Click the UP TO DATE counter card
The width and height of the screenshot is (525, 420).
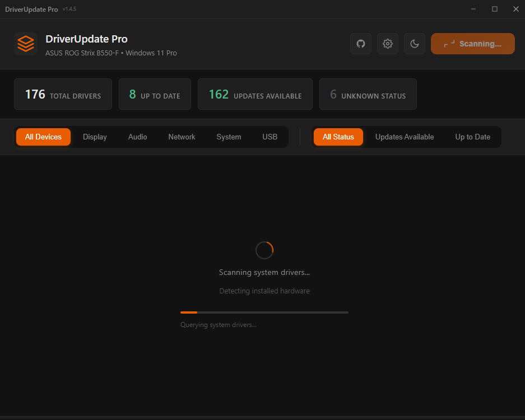click(155, 94)
